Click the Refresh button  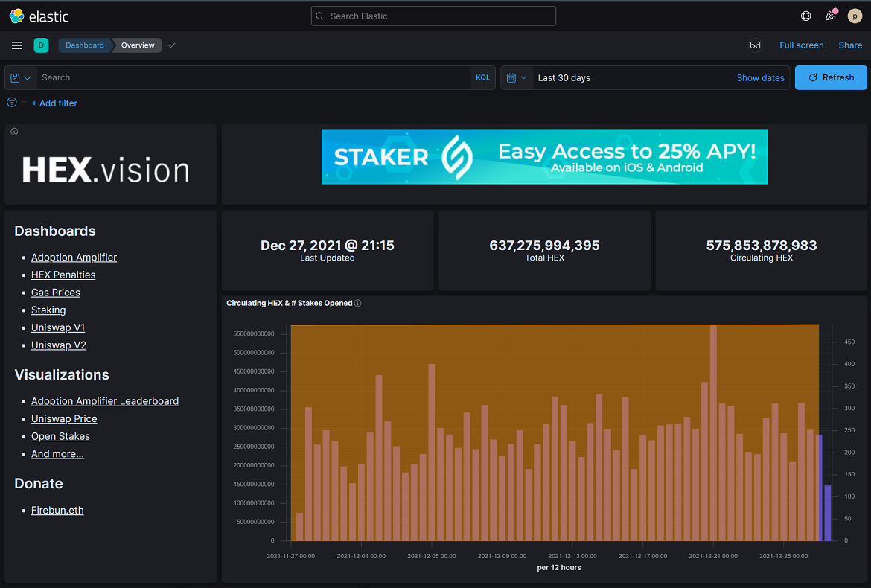click(831, 77)
